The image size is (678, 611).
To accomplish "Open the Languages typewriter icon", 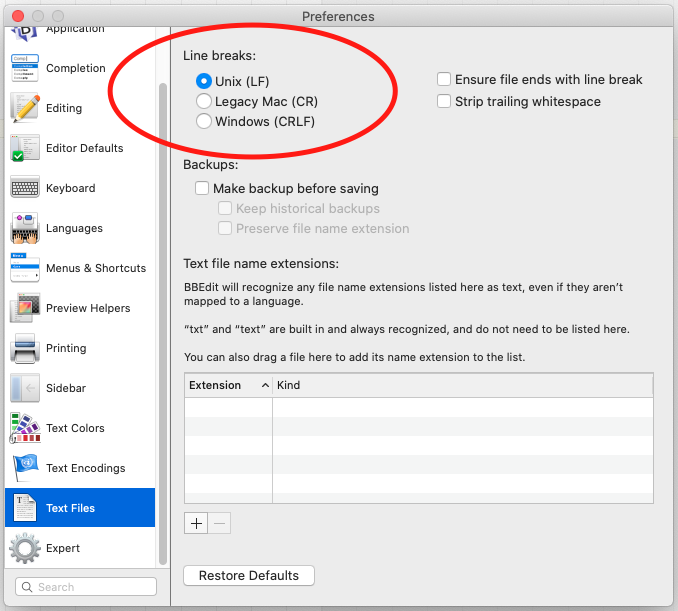I will coord(25,228).
